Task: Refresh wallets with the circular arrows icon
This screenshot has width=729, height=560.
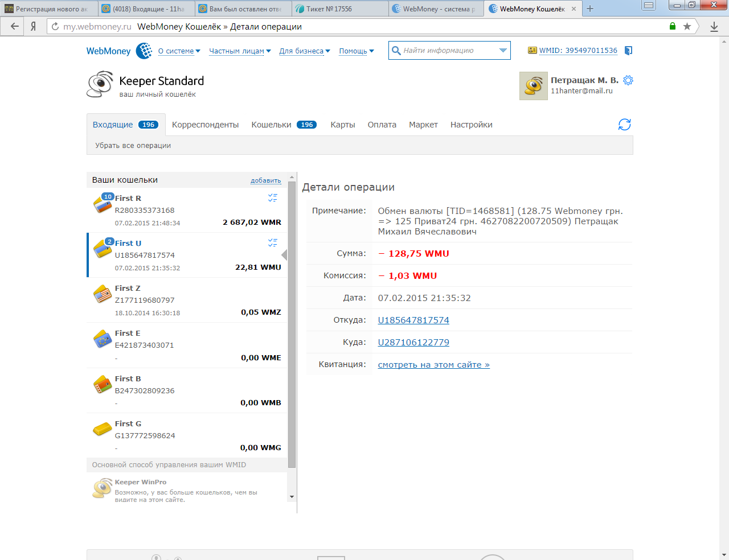Action: tap(625, 125)
